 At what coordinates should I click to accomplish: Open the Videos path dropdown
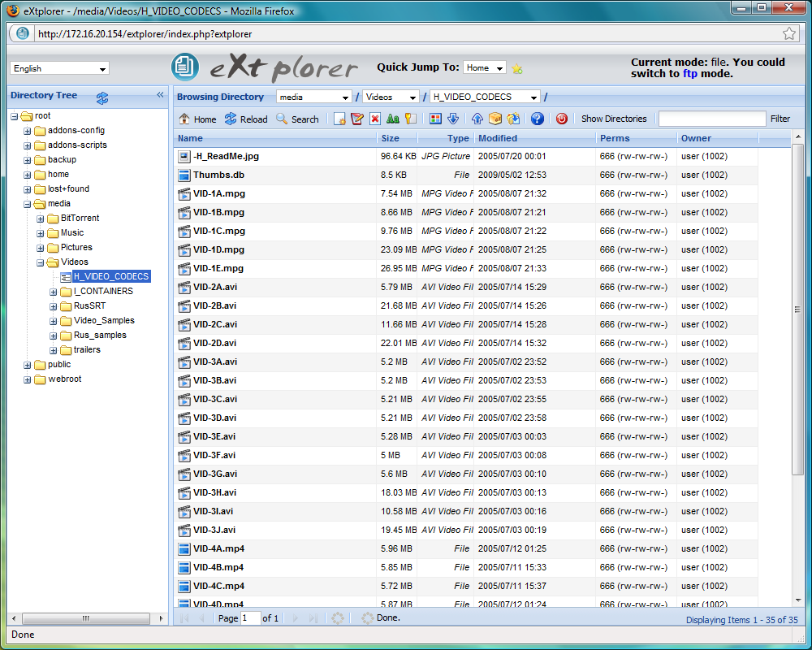(x=391, y=97)
